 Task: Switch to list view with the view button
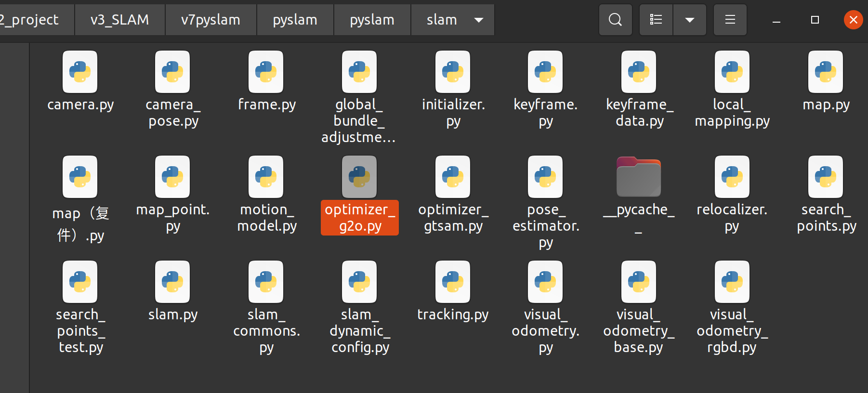point(656,20)
